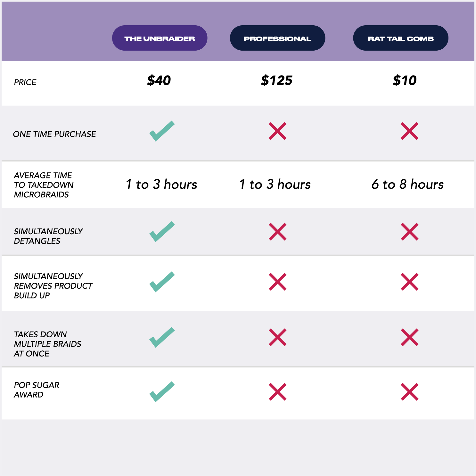The height and width of the screenshot is (476, 476).
Task: Click Unbraider's Simultaneously Detangles checkmark
Action: click(162, 232)
